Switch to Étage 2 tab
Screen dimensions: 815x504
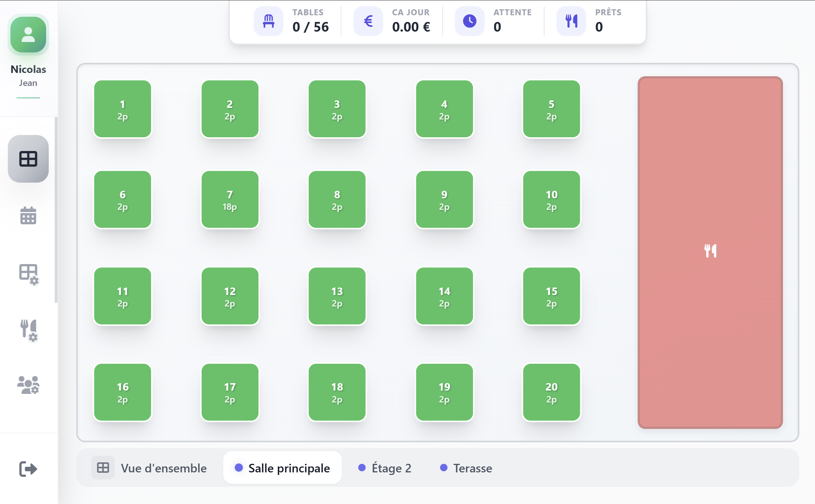[385, 468]
